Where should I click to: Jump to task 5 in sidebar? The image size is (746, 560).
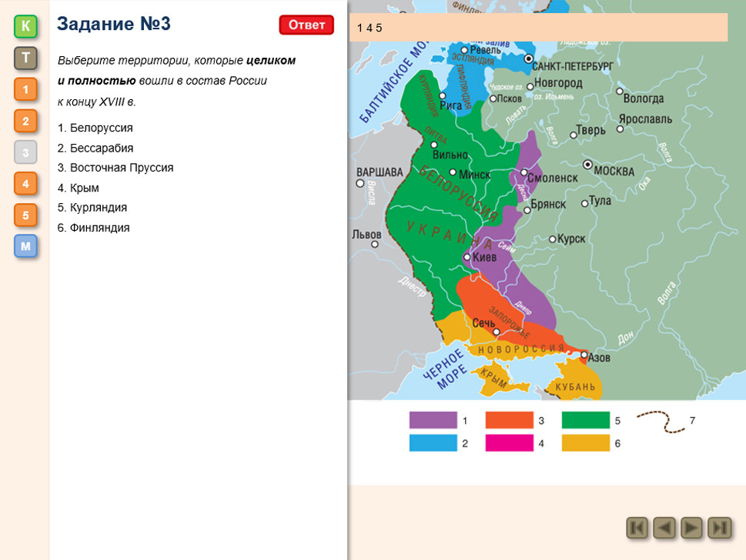coord(25,215)
